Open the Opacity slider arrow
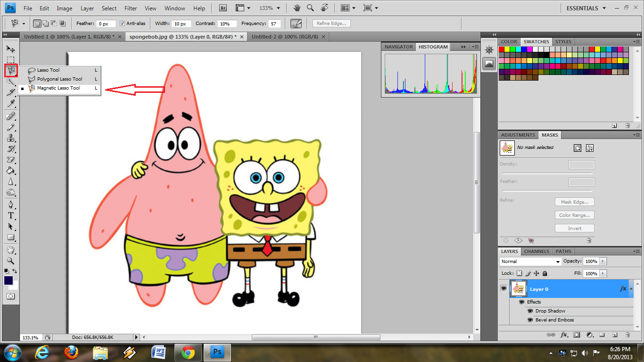This screenshot has width=644, height=362. point(603,261)
